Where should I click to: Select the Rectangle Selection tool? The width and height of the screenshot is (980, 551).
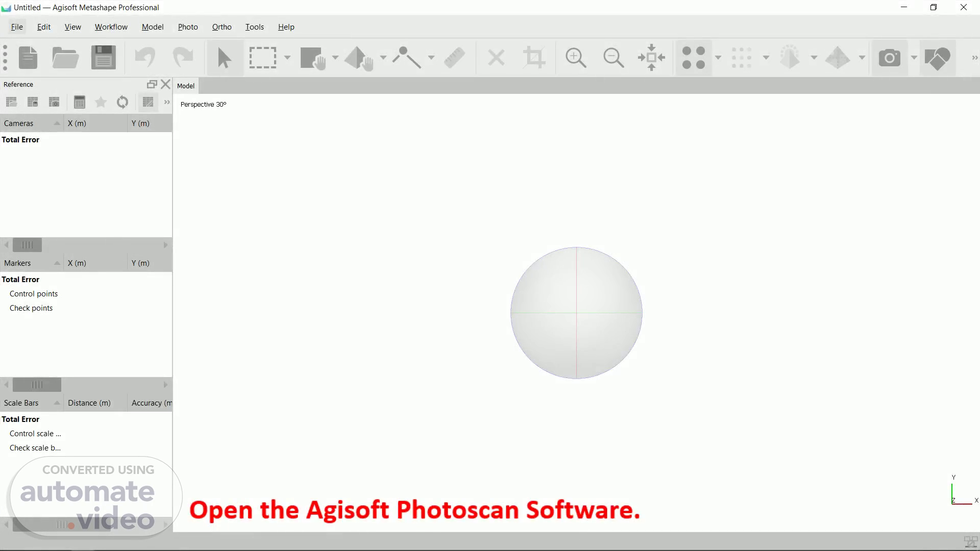tap(262, 58)
